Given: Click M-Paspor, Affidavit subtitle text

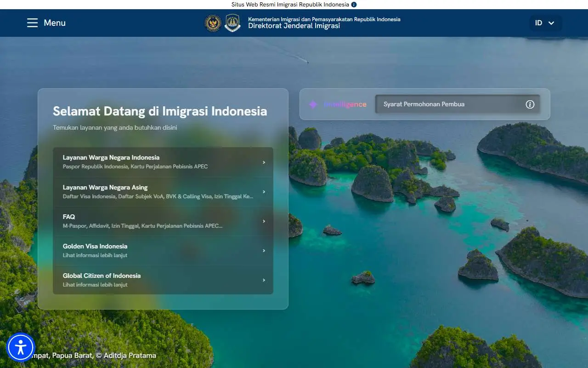Looking at the screenshot, I should pyautogui.click(x=142, y=226).
